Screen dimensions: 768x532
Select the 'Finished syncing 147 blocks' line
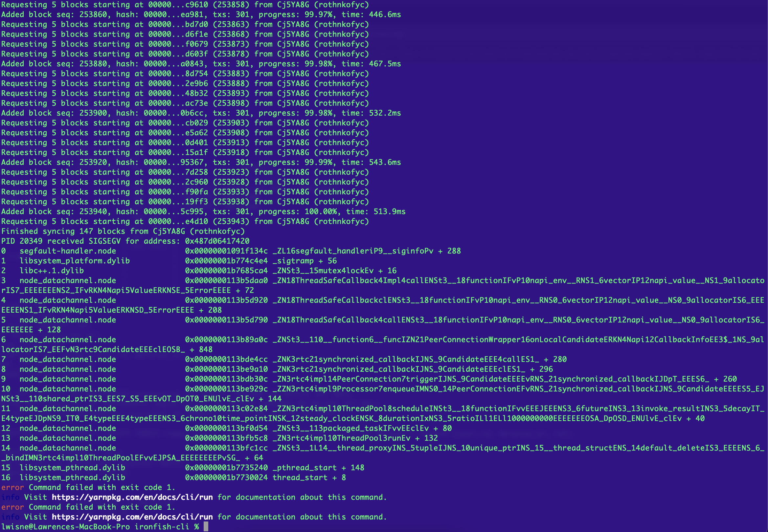coord(123,231)
